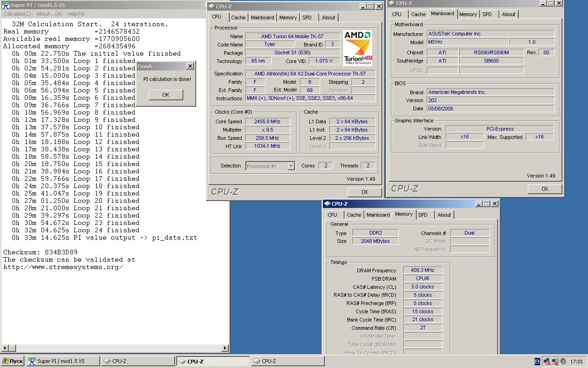588x368 pixels.
Task: Click the Super PI title bar icon
Action: (x=5, y=6)
